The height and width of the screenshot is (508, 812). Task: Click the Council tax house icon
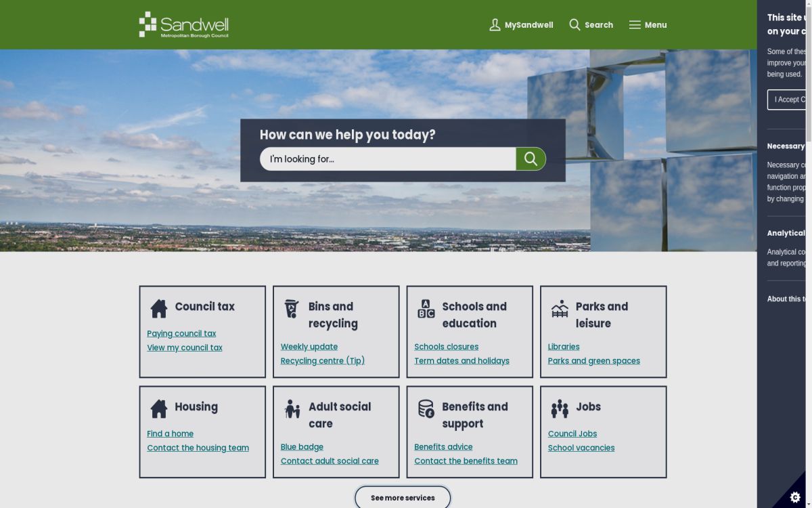[159, 309]
